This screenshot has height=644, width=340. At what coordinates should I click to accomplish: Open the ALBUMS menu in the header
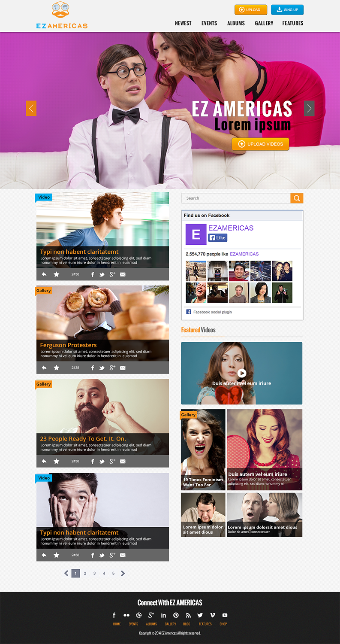(236, 23)
